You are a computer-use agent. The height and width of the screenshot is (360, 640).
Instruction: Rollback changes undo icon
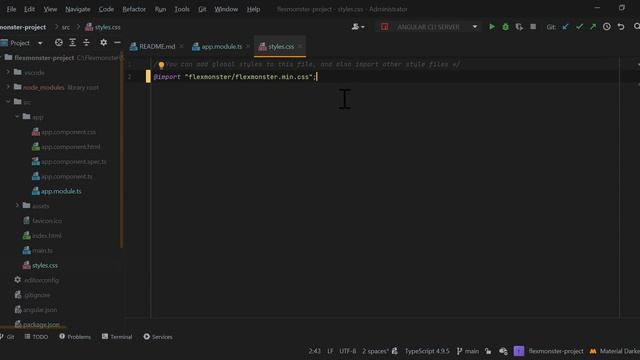tap(621, 27)
